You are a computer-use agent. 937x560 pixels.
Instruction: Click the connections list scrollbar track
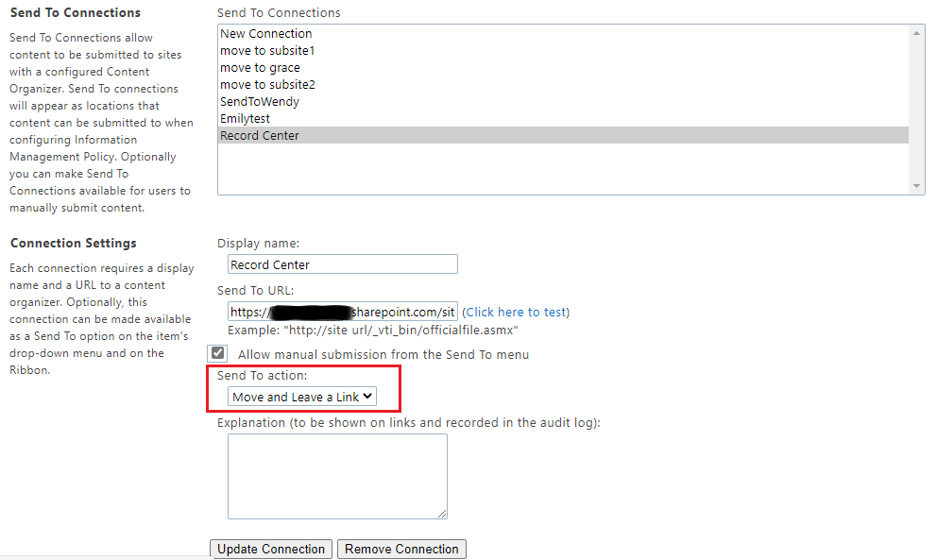tap(917, 113)
